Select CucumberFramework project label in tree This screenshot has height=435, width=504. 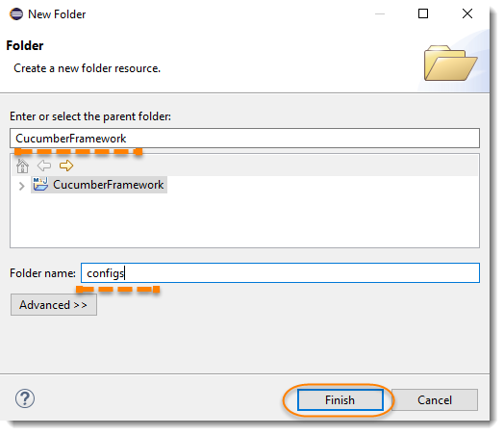point(109,185)
